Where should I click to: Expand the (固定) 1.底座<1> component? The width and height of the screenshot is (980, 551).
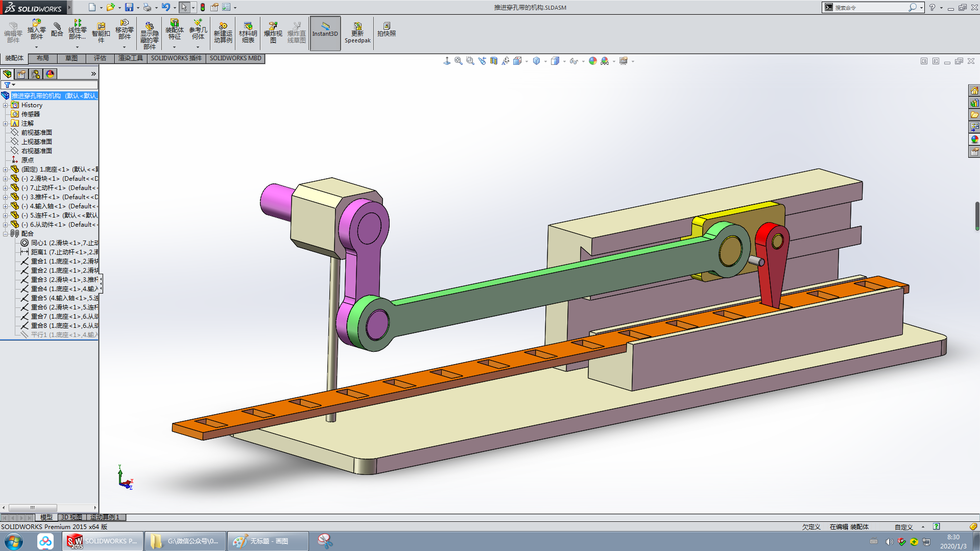coord(6,170)
